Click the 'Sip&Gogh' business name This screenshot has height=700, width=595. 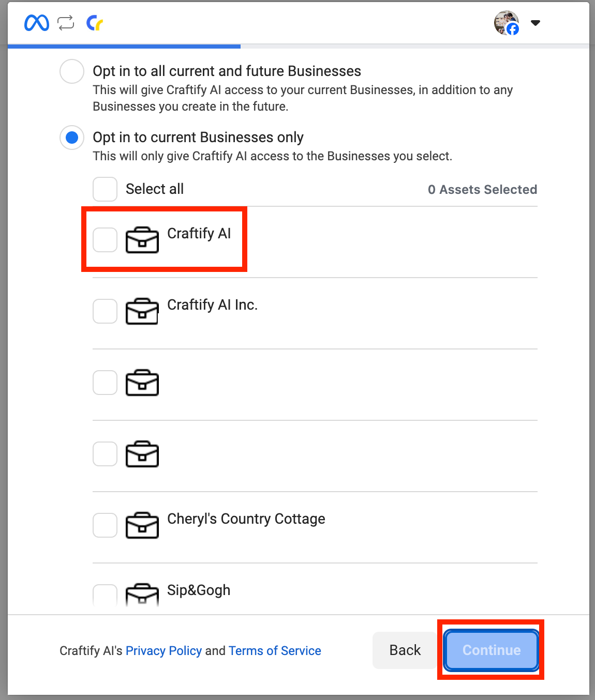(199, 590)
